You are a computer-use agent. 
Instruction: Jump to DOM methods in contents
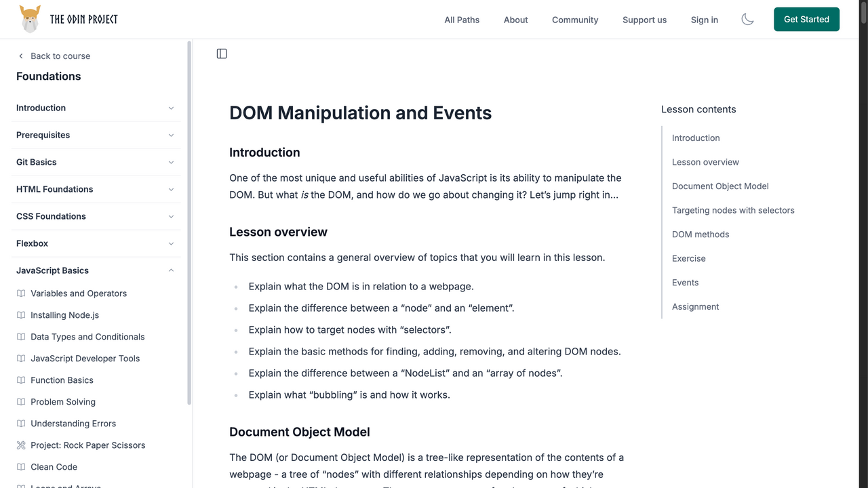(x=701, y=235)
